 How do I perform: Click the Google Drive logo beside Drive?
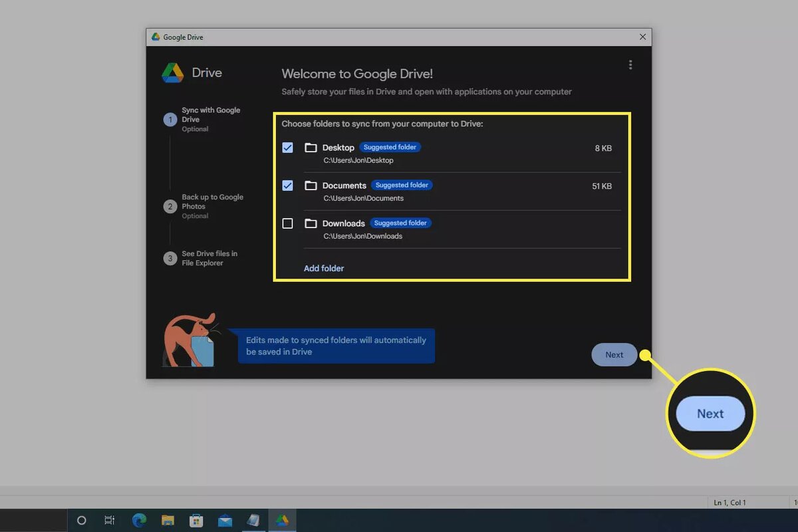click(173, 72)
